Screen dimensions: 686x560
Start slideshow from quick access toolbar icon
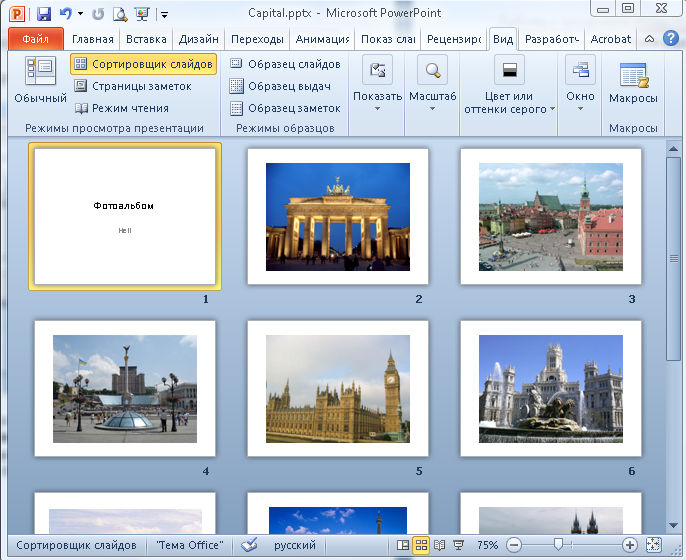[x=142, y=14]
